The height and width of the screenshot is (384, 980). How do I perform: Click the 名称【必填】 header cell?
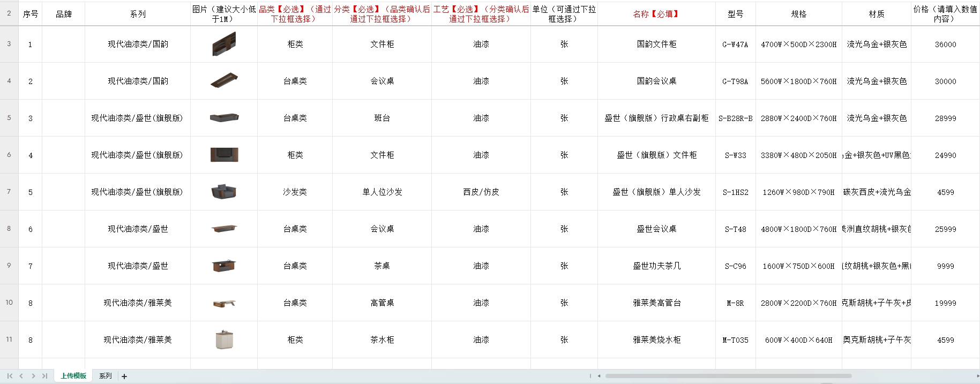pyautogui.click(x=656, y=14)
